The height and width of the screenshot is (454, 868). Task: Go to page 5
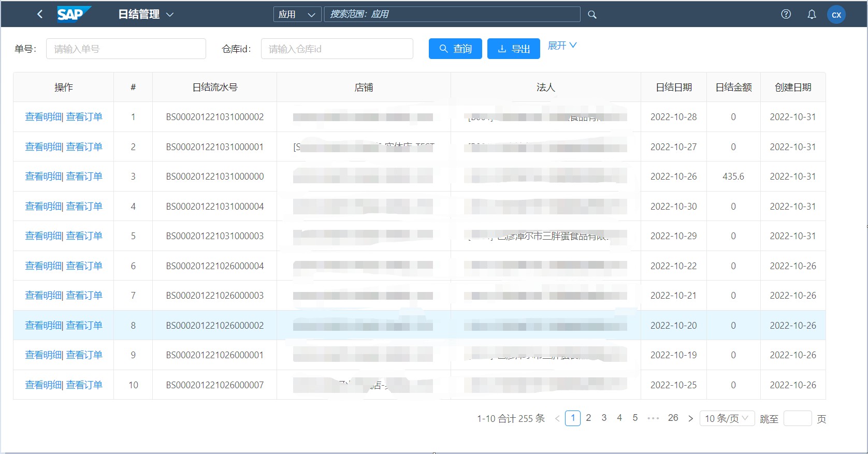[x=635, y=418]
